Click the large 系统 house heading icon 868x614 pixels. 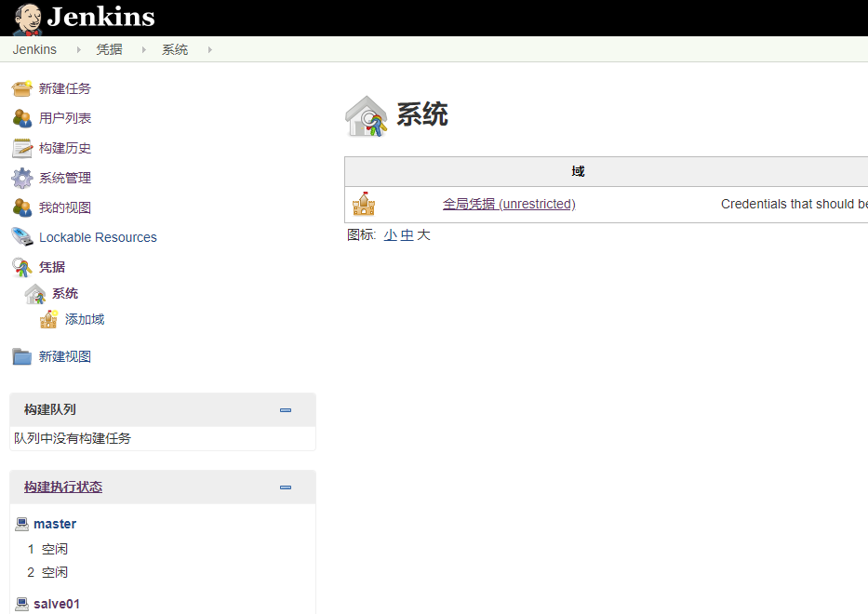pos(366,116)
